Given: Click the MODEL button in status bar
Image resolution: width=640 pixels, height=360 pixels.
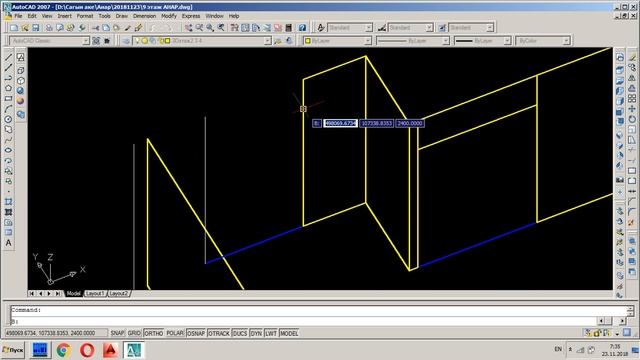Looking at the screenshot, I should [289, 333].
